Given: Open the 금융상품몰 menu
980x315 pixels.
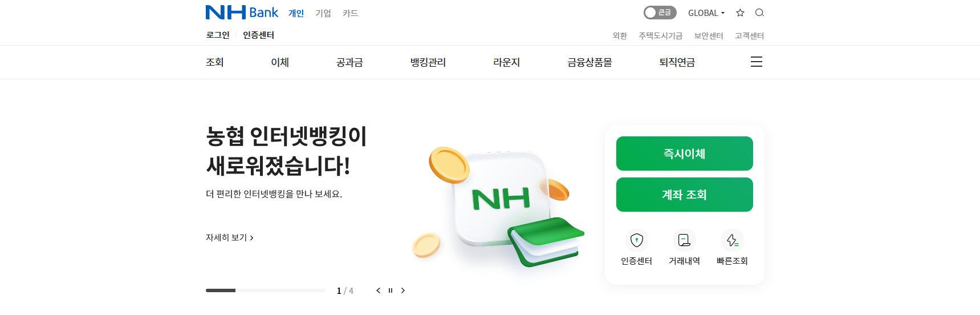Looking at the screenshot, I should click(x=589, y=62).
